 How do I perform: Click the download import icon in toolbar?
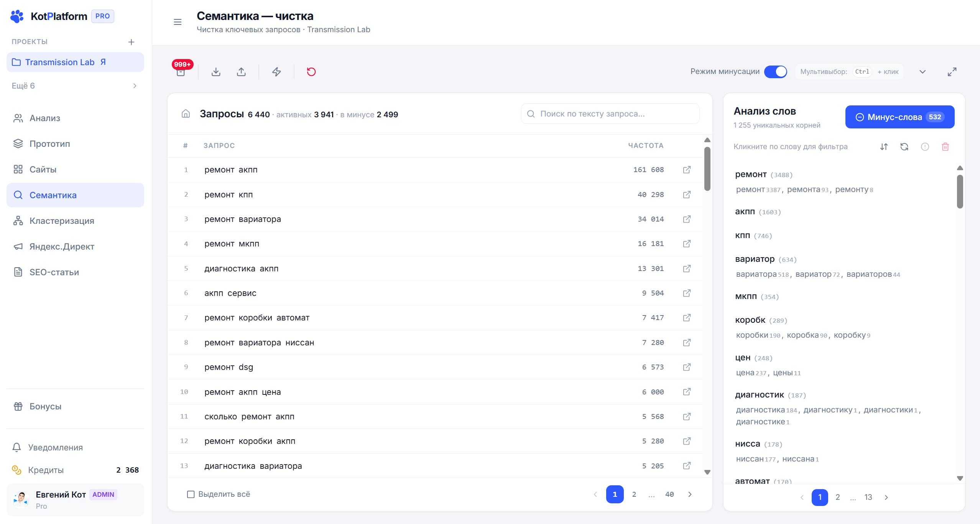tap(216, 72)
